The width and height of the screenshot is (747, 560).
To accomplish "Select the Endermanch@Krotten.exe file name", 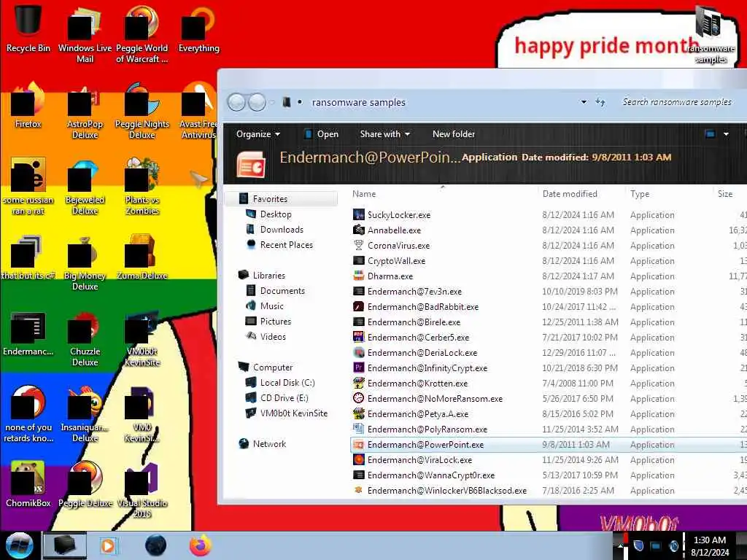I will (x=417, y=384).
